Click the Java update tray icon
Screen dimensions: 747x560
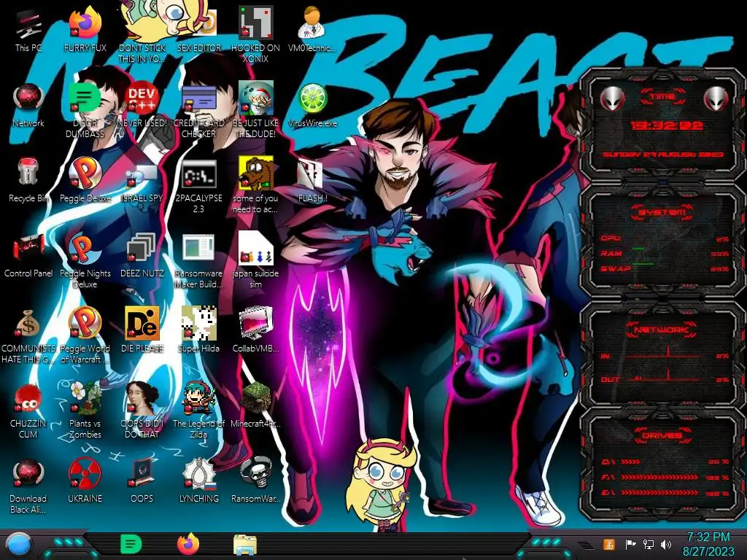(609, 544)
